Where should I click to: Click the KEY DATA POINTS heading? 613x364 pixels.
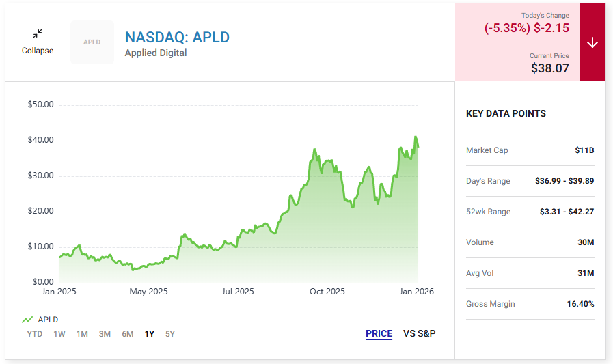(506, 113)
